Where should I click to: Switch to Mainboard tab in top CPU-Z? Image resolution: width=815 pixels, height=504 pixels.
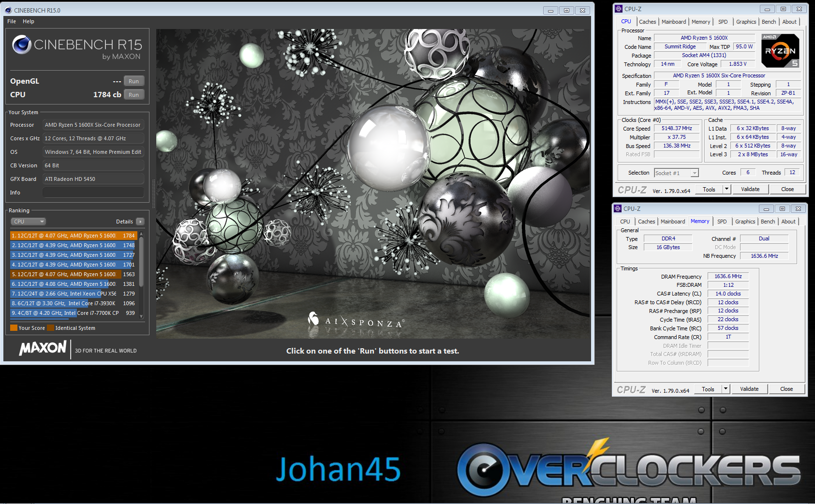674,22
